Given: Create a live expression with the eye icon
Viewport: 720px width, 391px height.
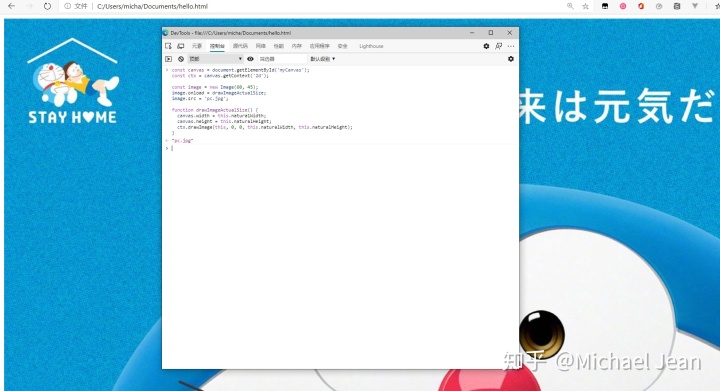Looking at the screenshot, I should click(250, 59).
